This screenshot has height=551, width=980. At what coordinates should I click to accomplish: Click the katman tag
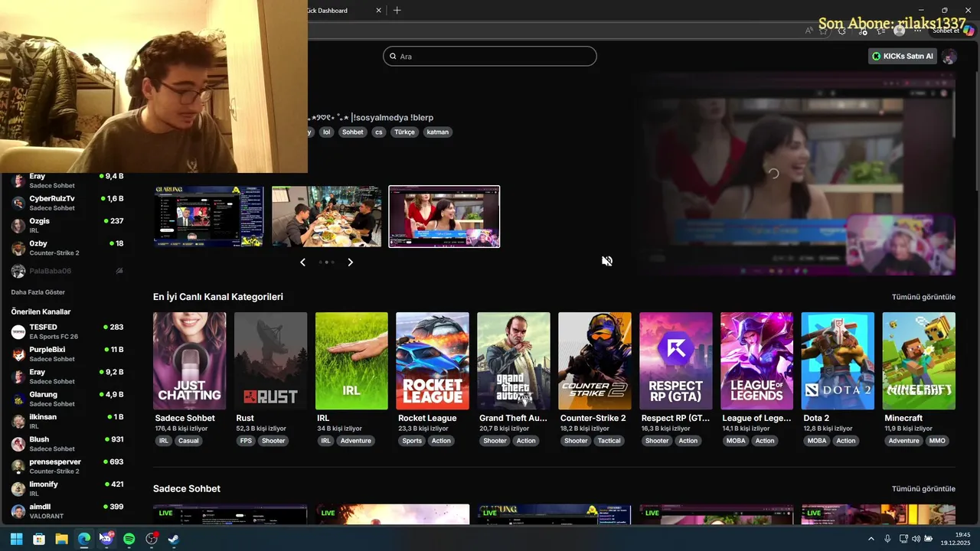click(x=437, y=132)
